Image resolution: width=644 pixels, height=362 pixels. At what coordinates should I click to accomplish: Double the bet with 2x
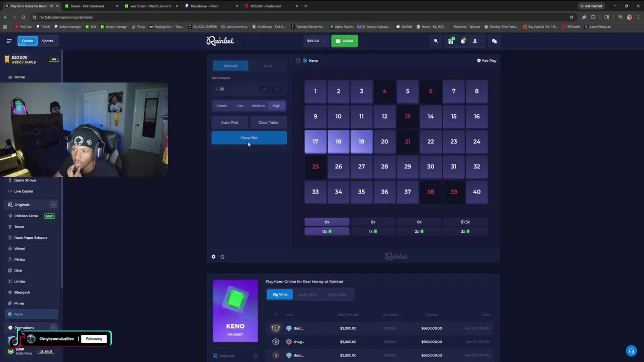pos(277,89)
